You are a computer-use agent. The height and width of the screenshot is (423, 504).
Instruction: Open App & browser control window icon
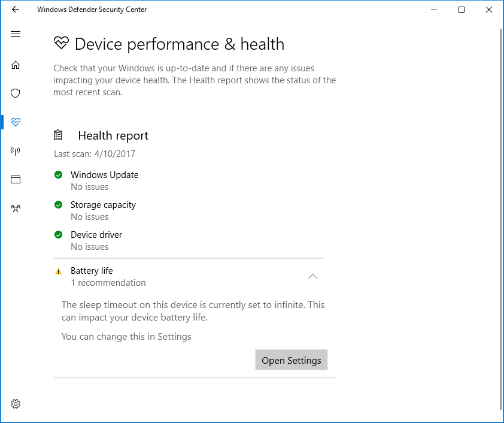tap(16, 179)
